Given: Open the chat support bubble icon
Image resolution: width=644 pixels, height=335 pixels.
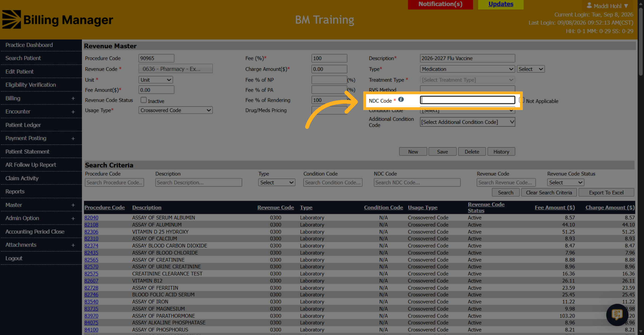Looking at the screenshot, I should (617, 315).
